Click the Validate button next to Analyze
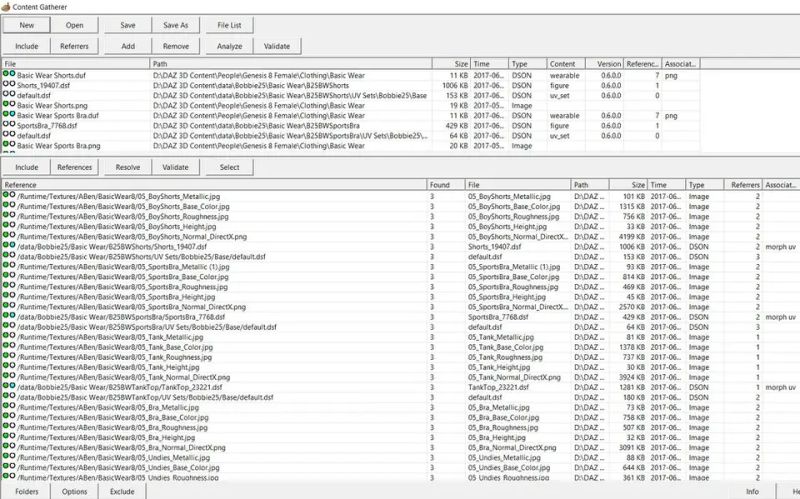 tap(277, 46)
